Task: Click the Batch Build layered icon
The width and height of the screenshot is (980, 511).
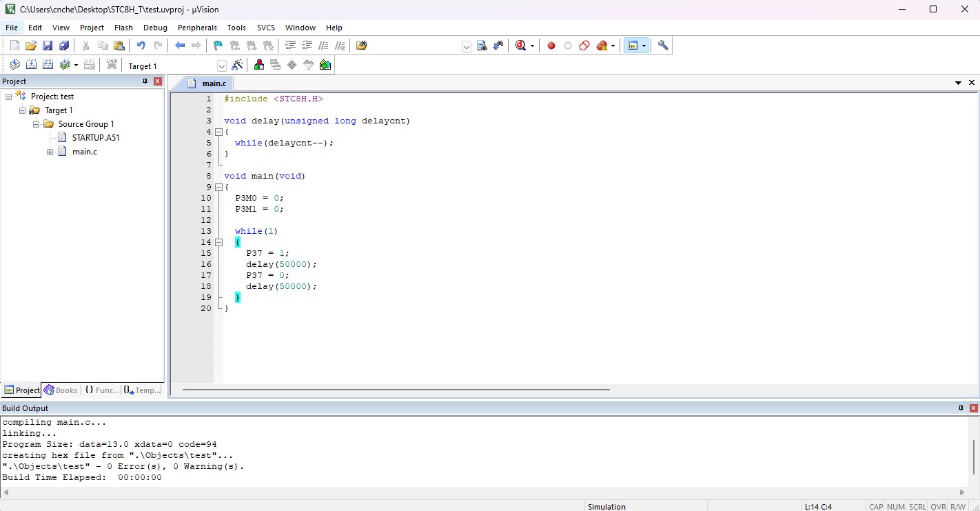Action: 65,65
